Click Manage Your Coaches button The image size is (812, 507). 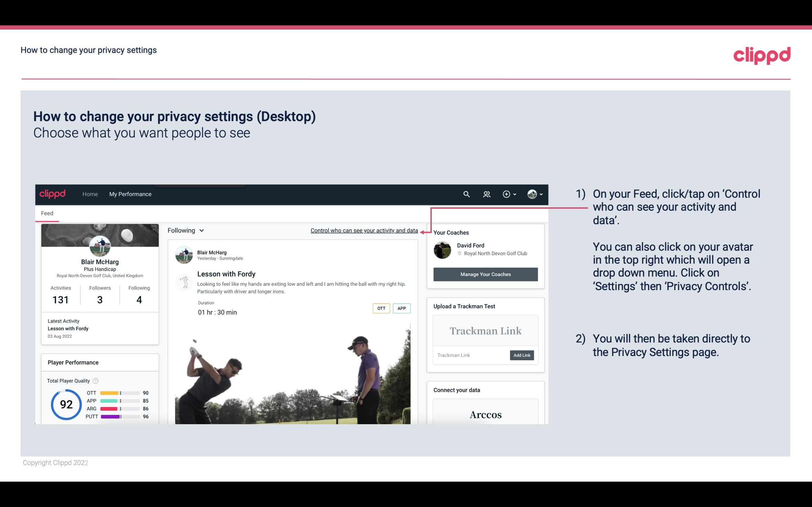485,274
